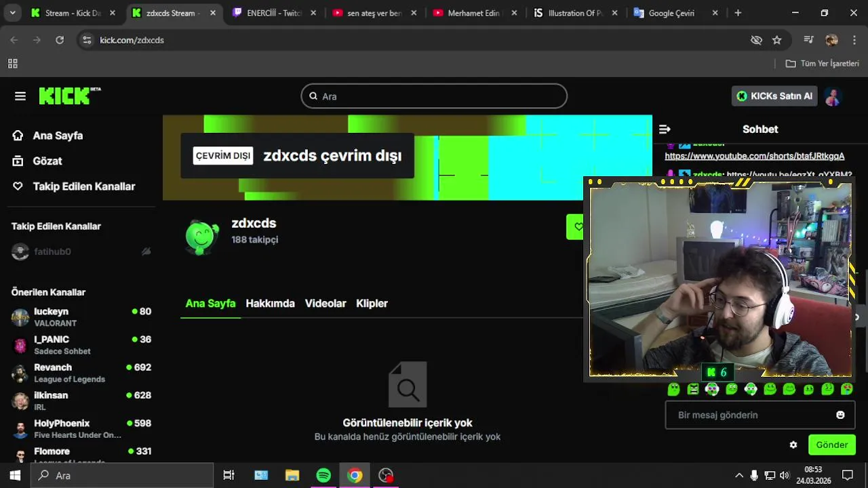The image size is (868, 488).
Task: Toggle notification mute for fatihub0
Action: [146, 251]
